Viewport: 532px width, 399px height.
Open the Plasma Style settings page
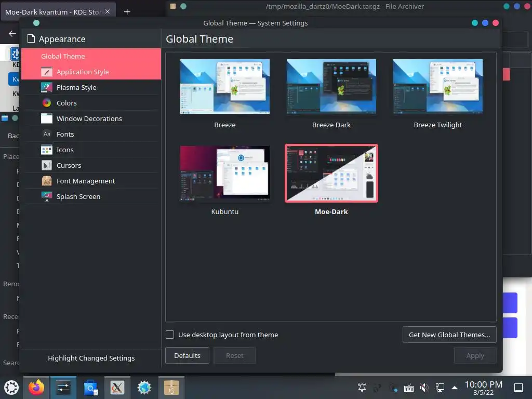click(91, 87)
